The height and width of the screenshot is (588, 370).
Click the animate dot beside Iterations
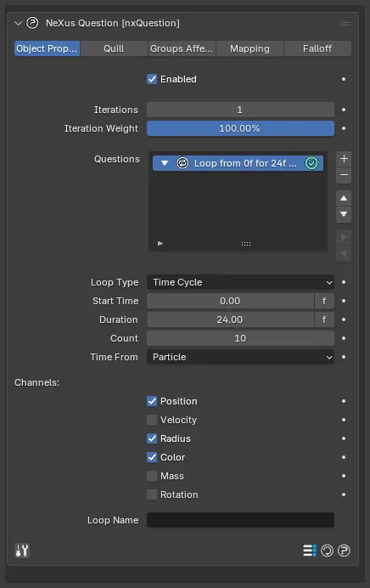pos(344,110)
